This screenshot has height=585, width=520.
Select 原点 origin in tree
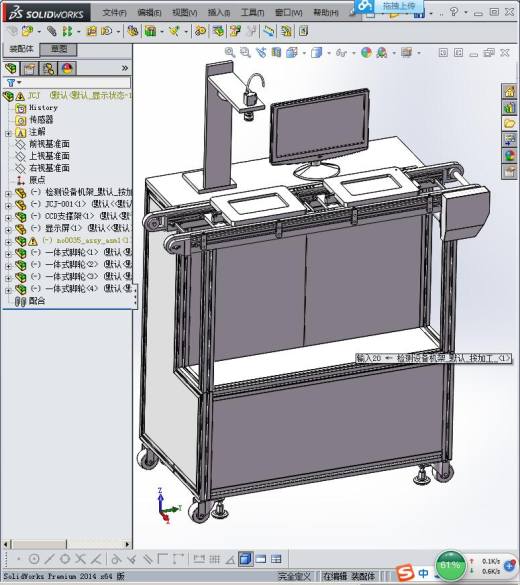coord(31,180)
